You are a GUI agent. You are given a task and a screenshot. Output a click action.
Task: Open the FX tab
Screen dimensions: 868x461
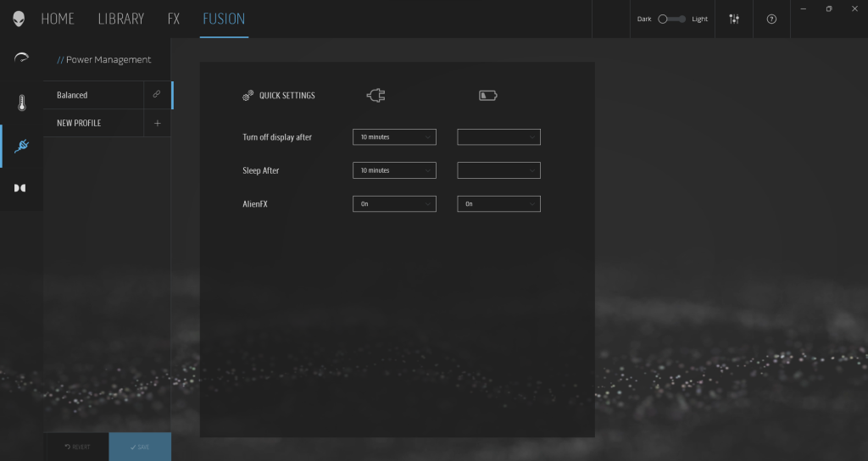click(173, 19)
